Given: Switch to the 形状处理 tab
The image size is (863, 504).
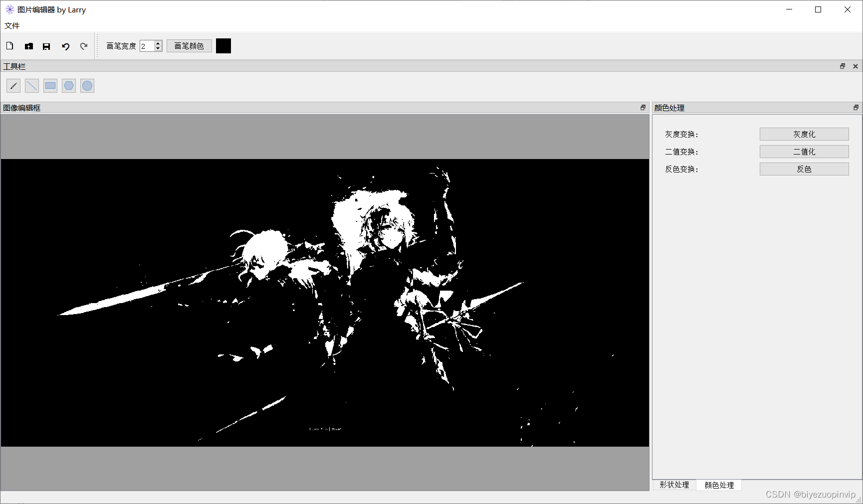Looking at the screenshot, I should (x=674, y=485).
